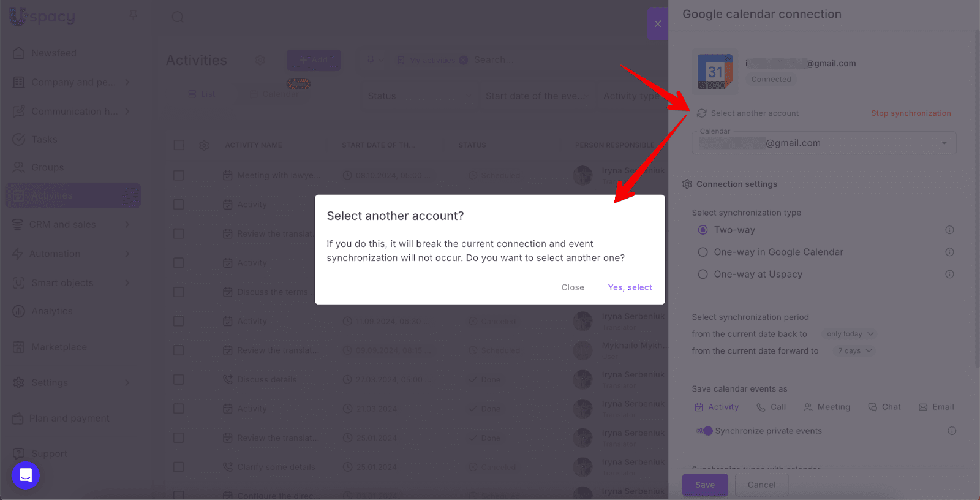The height and width of the screenshot is (500, 980).
Task: Select the Two-way synchronization radio button
Action: click(x=703, y=230)
